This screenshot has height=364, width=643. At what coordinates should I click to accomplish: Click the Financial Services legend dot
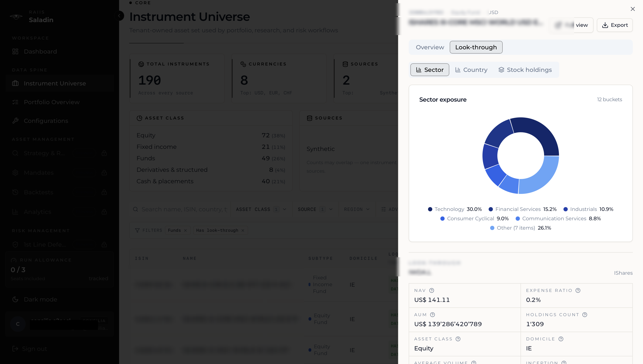491,209
